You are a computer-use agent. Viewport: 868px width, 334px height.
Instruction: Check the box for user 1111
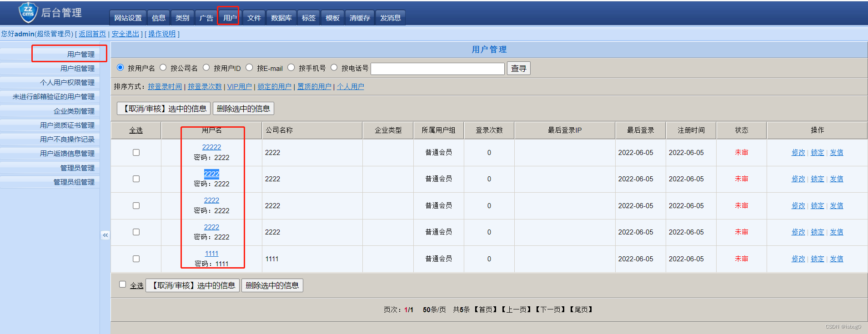pyautogui.click(x=136, y=259)
